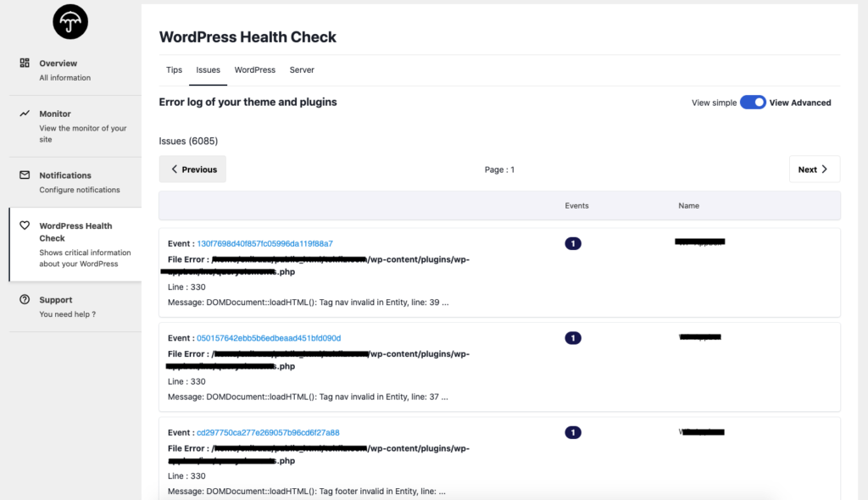Image resolution: width=868 pixels, height=500 pixels.
Task: Click 'File Error' path of event 050157642ebb5b6e
Action: [317, 360]
